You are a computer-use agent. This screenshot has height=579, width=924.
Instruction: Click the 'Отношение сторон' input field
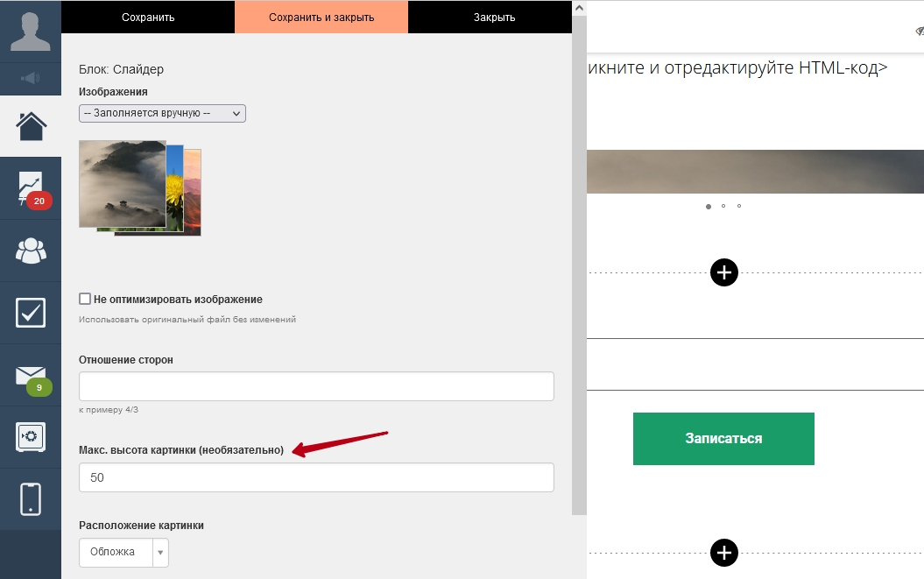pos(316,386)
